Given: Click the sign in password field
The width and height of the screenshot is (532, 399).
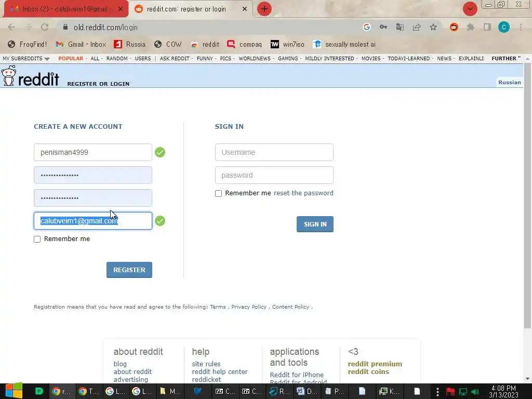Looking at the screenshot, I should (x=274, y=175).
